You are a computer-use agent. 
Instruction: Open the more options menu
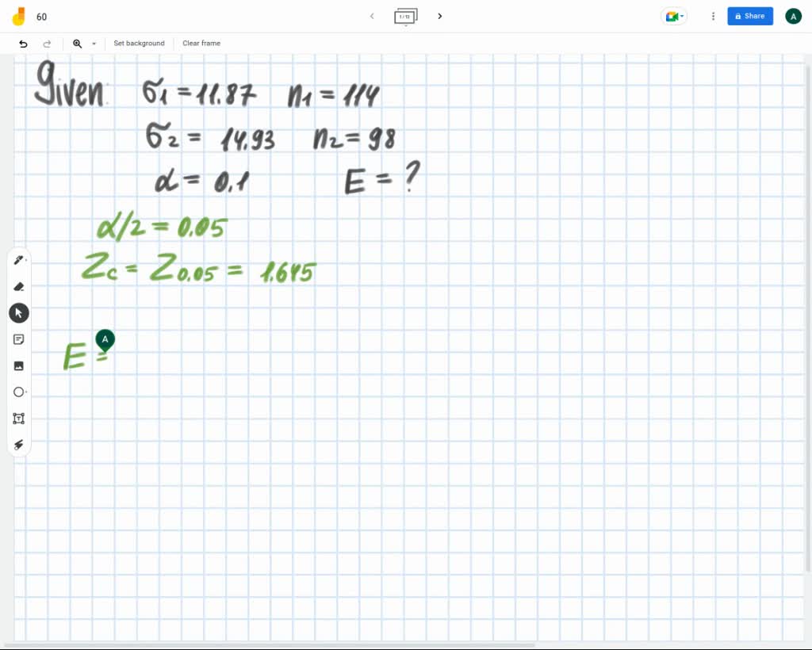[x=712, y=16]
